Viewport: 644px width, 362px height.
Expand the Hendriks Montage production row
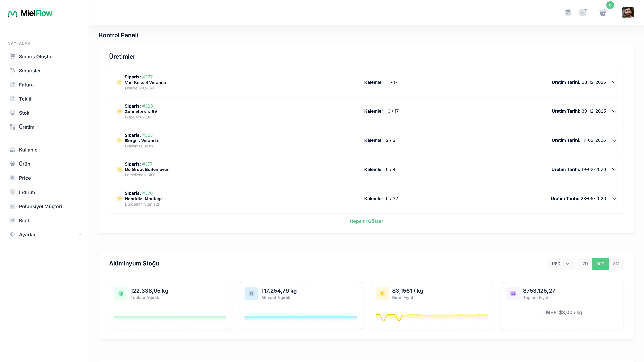click(614, 199)
